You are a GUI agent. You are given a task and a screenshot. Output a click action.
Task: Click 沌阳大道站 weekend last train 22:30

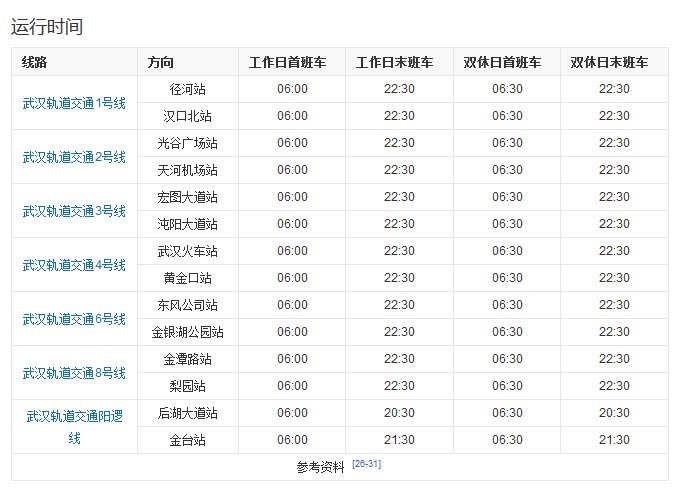coord(614,224)
